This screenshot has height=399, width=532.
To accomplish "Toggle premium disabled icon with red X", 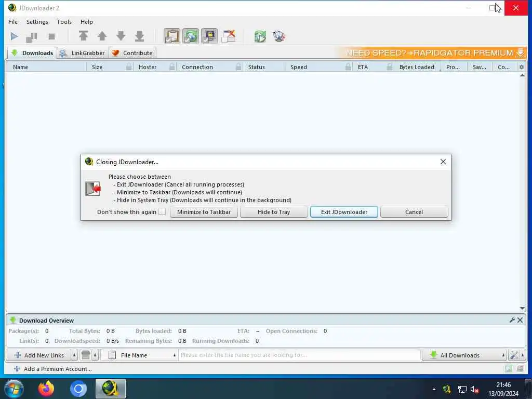I will [x=229, y=36].
